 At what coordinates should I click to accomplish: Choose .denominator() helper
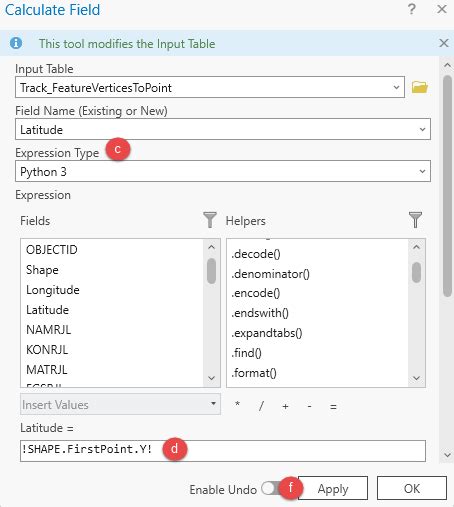tap(270, 274)
